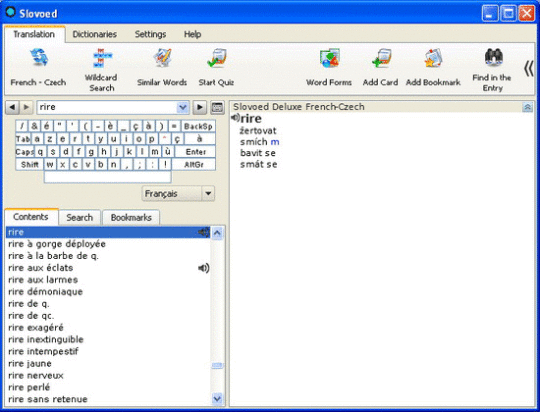Toggle the AltGr virtual key

pos(194,164)
